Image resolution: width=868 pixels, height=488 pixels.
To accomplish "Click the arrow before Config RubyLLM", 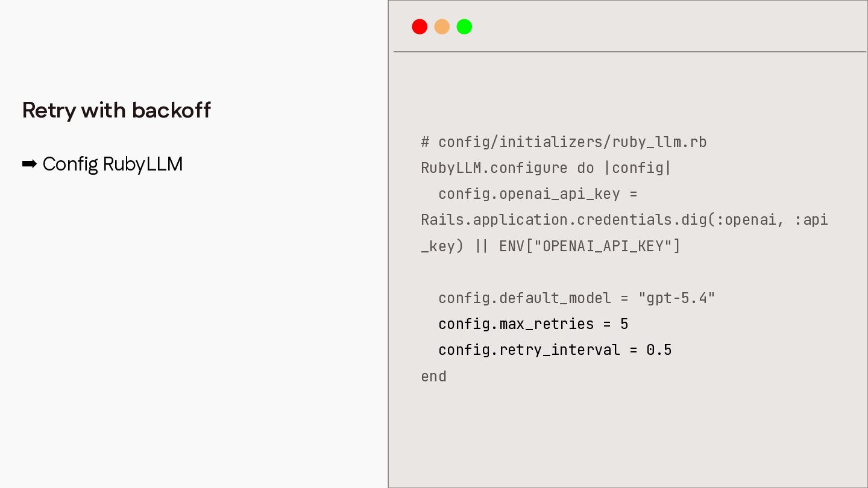I will [30, 164].
